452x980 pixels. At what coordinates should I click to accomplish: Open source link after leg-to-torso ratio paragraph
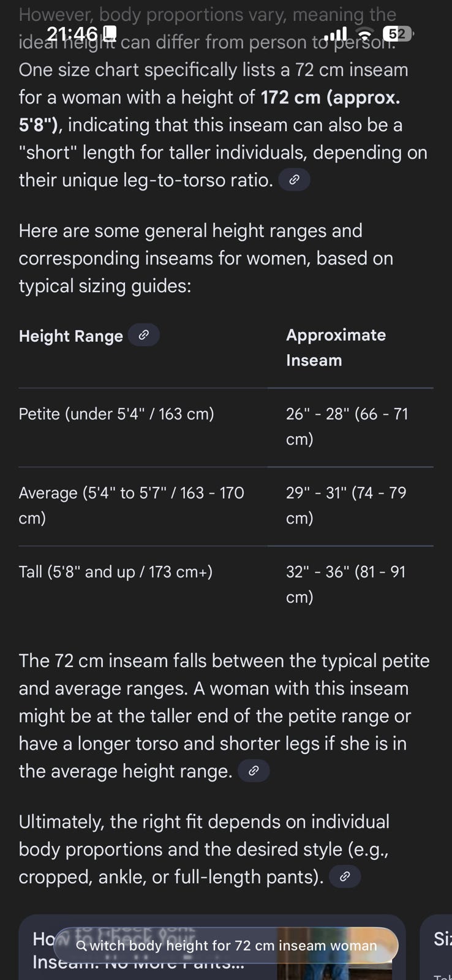click(x=294, y=180)
